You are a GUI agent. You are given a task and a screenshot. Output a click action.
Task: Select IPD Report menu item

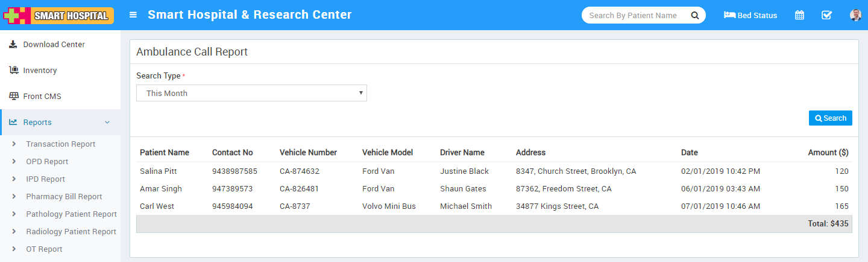click(45, 179)
